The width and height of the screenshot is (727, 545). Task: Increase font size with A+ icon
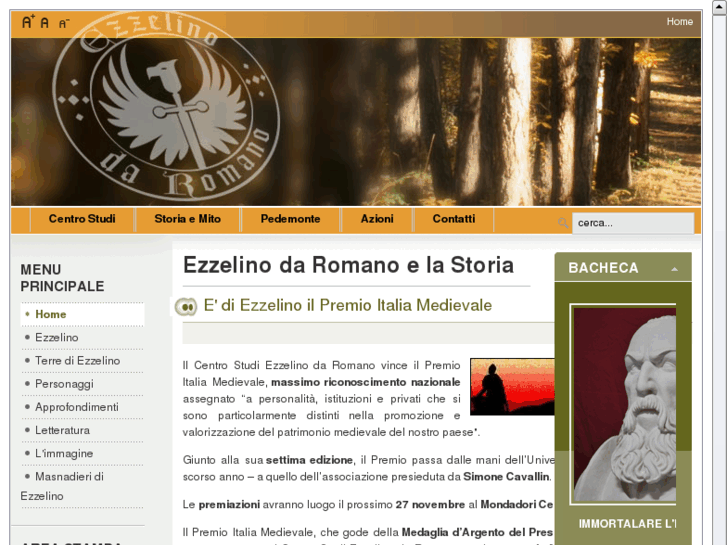tap(28, 21)
